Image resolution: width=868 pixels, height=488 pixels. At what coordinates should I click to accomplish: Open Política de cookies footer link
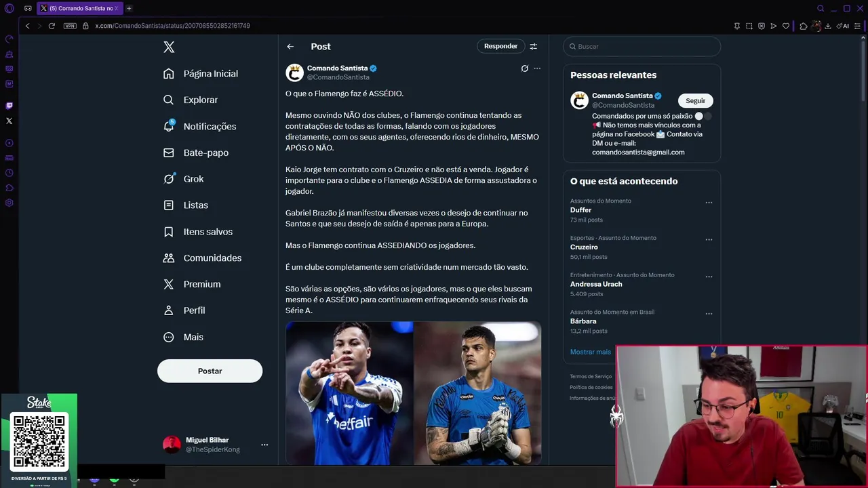click(x=591, y=387)
